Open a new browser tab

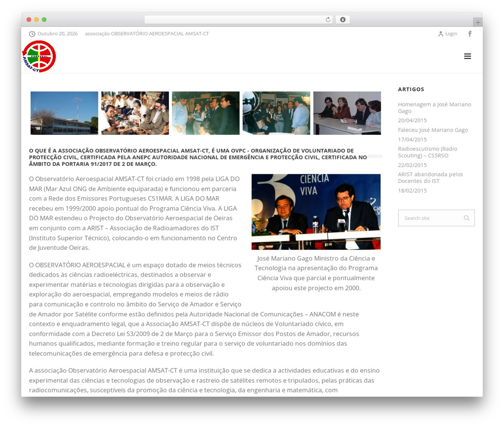[x=478, y=22]
